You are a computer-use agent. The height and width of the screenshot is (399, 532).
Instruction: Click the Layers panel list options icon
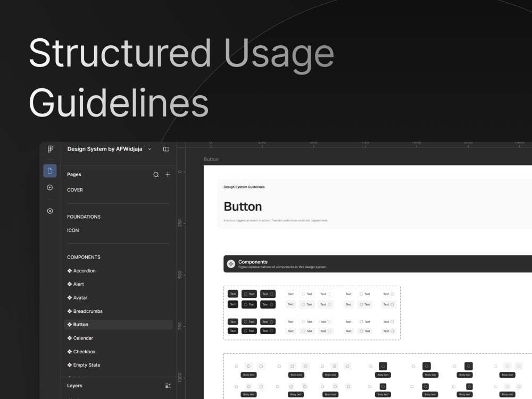pyautogui.click(x=168, y=386)
